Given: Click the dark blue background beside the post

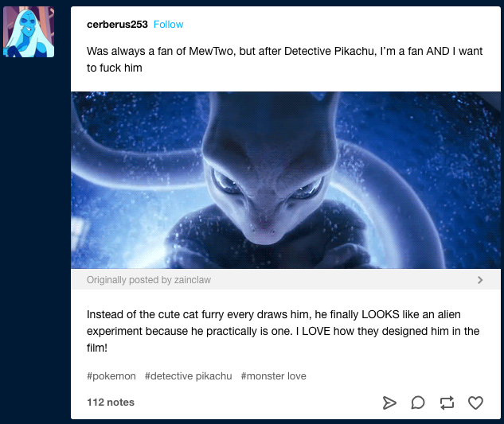Looking at the screenshot, I should [35, 225].
